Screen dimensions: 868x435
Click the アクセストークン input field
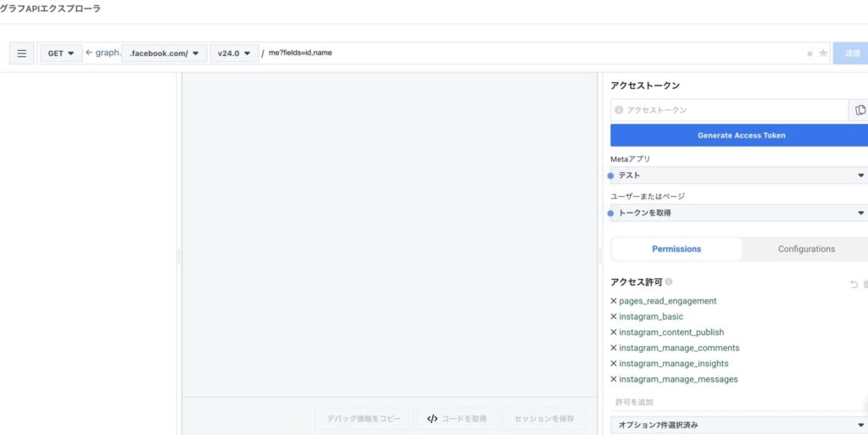(729, 110)
